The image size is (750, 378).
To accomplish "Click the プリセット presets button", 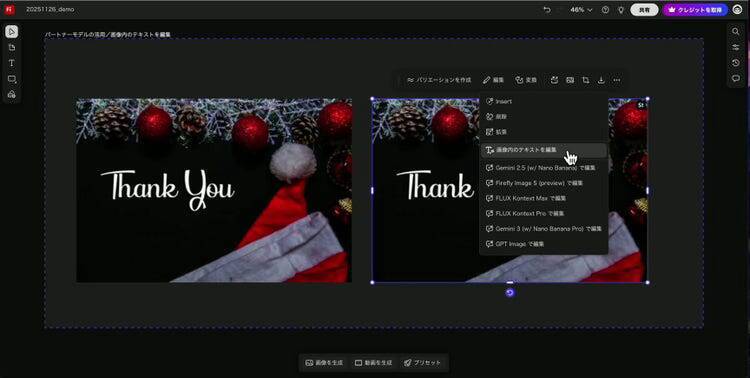I will (422, 363).
